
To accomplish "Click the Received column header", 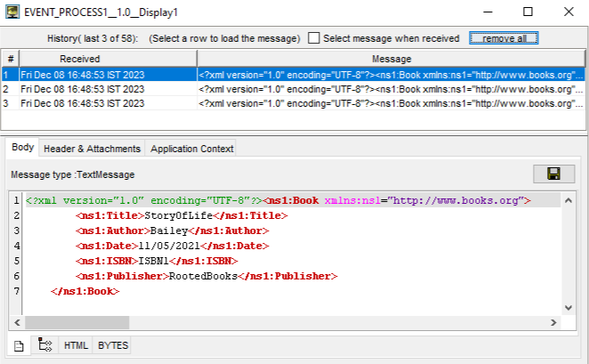I will (x=109, y=59).
